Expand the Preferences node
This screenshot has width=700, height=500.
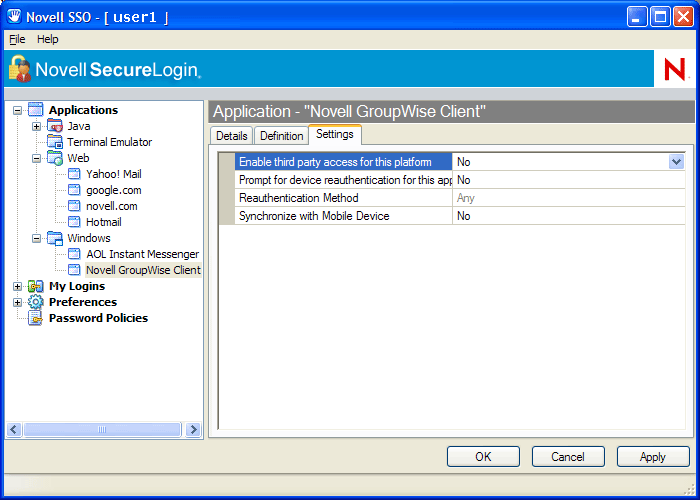[17, 303]
